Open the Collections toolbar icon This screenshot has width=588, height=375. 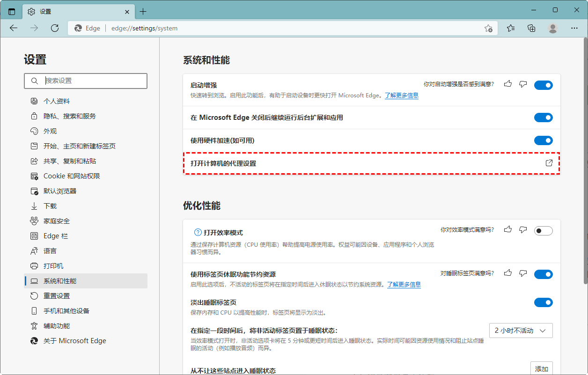tap(531, 28)
